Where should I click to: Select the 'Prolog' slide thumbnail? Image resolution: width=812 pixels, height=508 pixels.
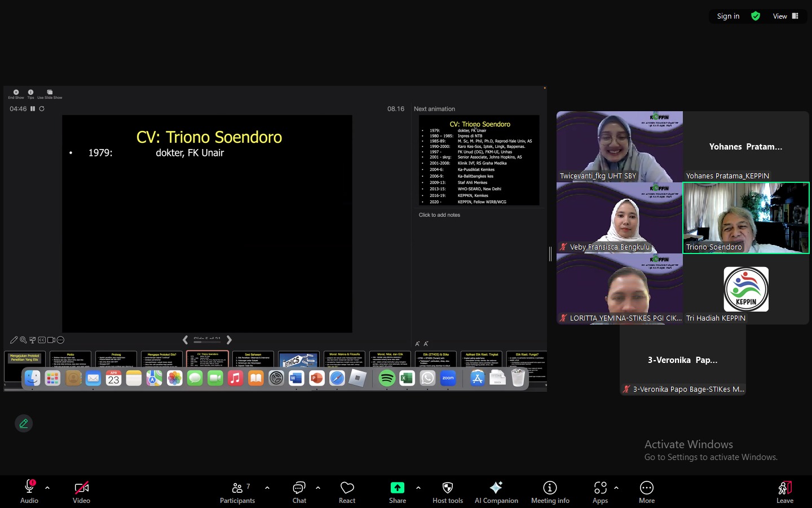pyautogui.click(x=116, y=360)
